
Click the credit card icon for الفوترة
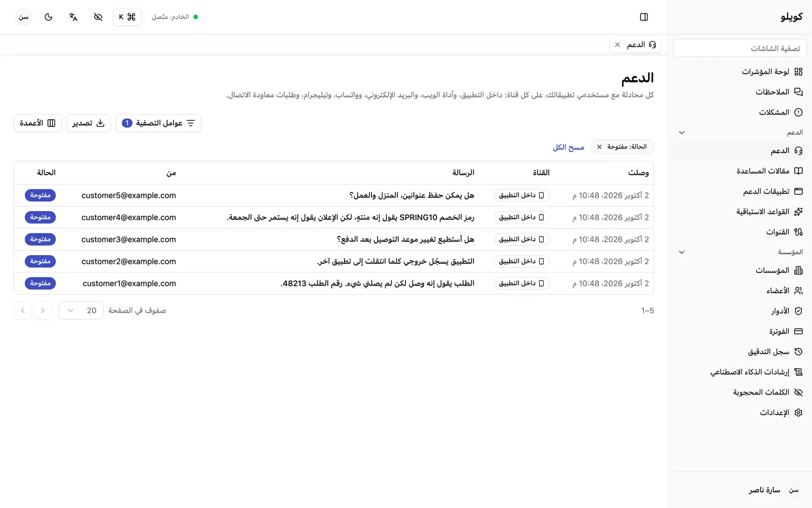coord(798,331)
